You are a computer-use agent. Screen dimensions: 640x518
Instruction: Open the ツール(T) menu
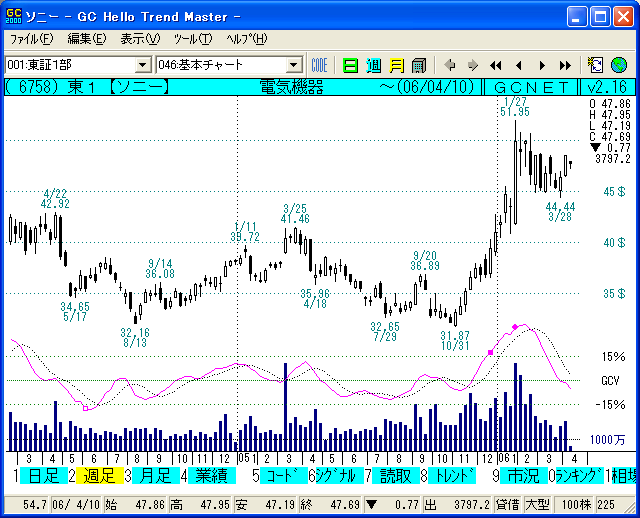[192, 39]
